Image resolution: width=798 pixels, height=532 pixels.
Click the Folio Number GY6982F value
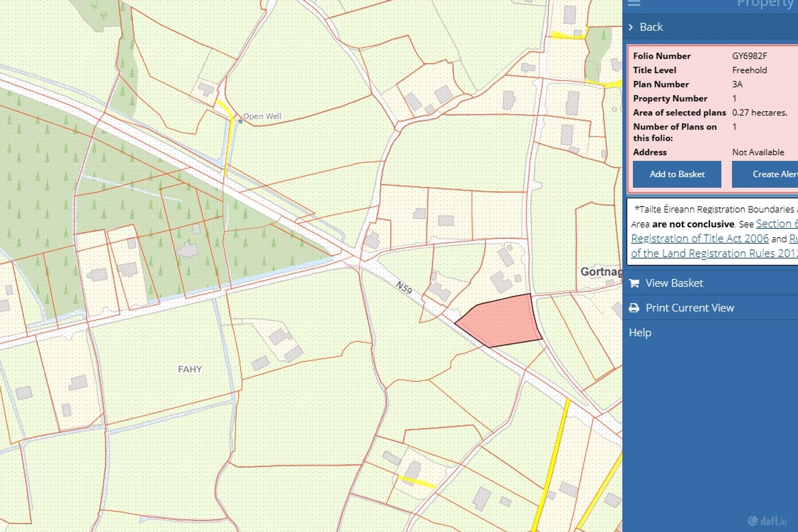click(750, 56)
